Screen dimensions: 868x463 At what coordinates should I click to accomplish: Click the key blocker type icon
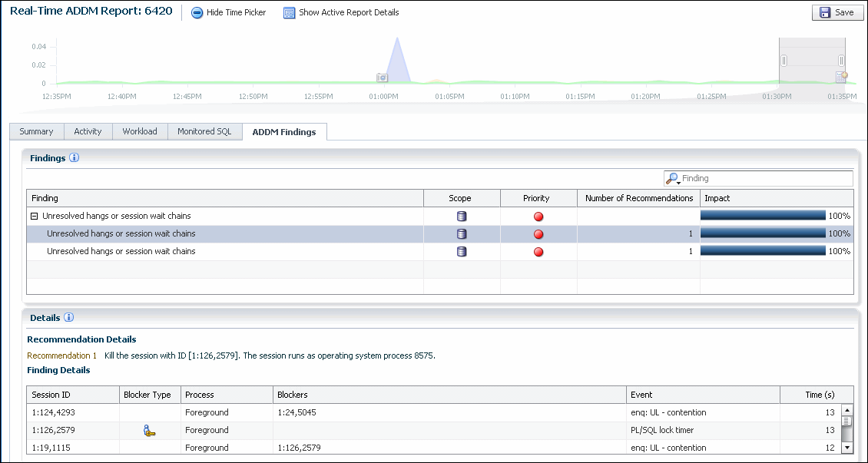click(x=150, y=431)
